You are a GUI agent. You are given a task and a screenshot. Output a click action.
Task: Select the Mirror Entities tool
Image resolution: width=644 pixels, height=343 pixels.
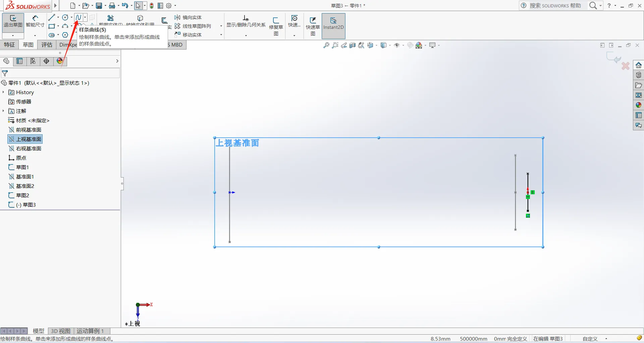(x=188, y=17)
